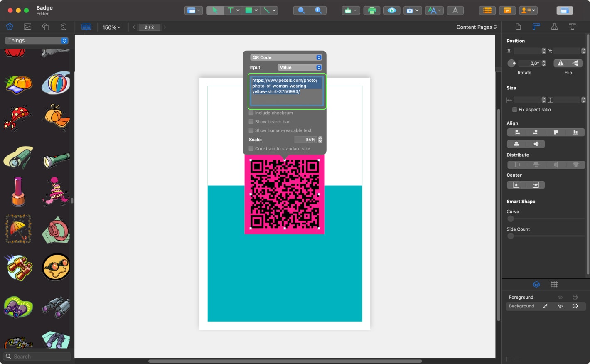Open the print dialog with printer icon
This screenshot has height=364, width=590.
[x=372, y=10]
